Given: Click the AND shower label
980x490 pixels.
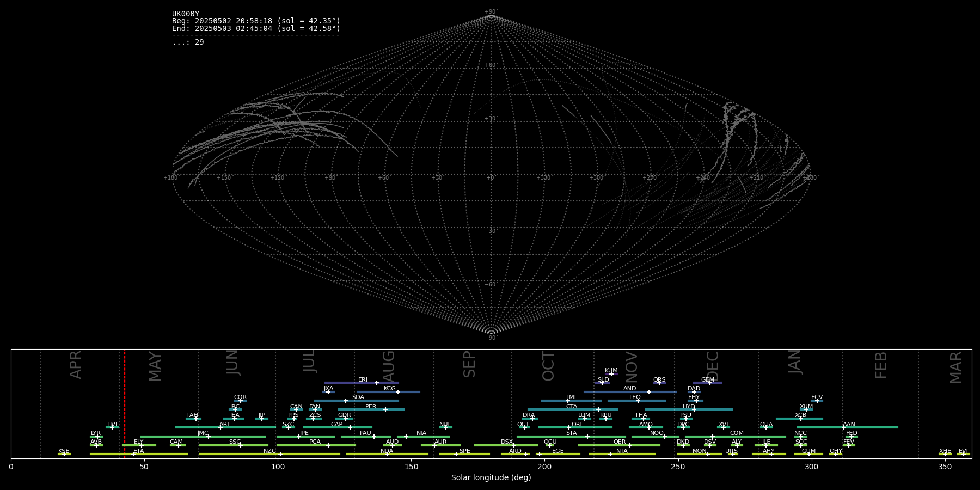Looking at the screenshot, I should coord(629,389).
